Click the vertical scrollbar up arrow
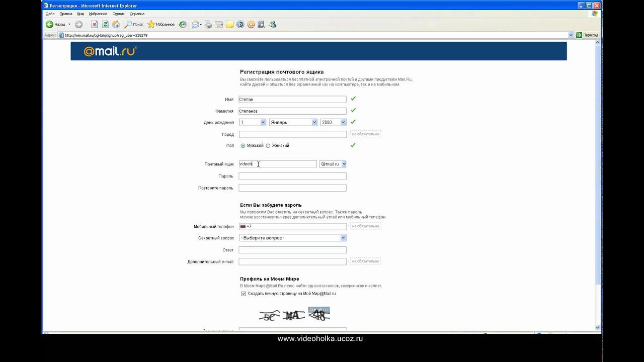Viewport: 644px width, 362px height. 598,43
